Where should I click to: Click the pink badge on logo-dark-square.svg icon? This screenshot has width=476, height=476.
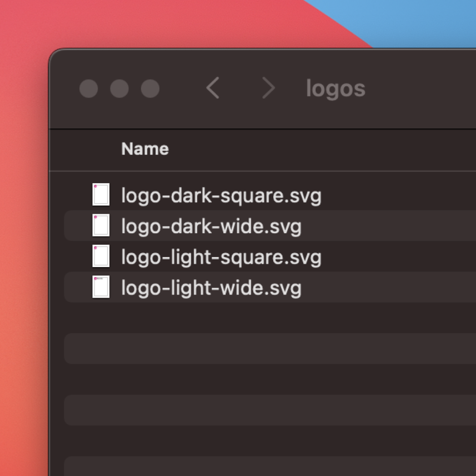tap(96, 186)
